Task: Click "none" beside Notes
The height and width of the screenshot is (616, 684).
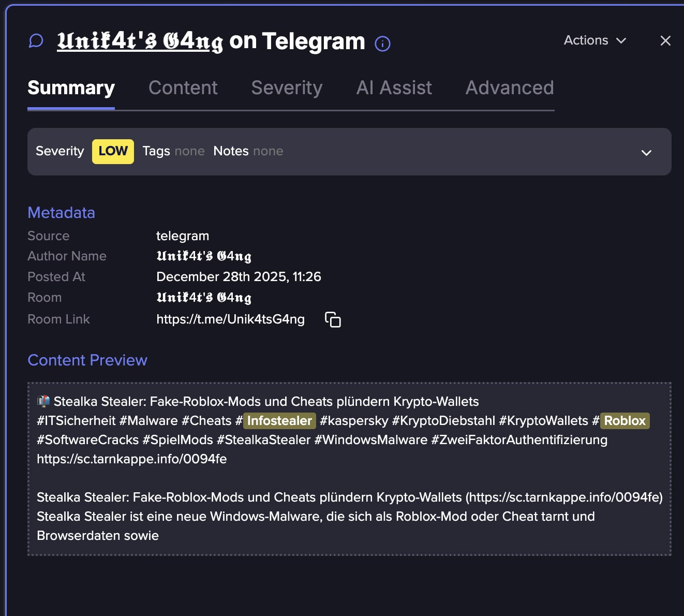Action: click(269, 151)
